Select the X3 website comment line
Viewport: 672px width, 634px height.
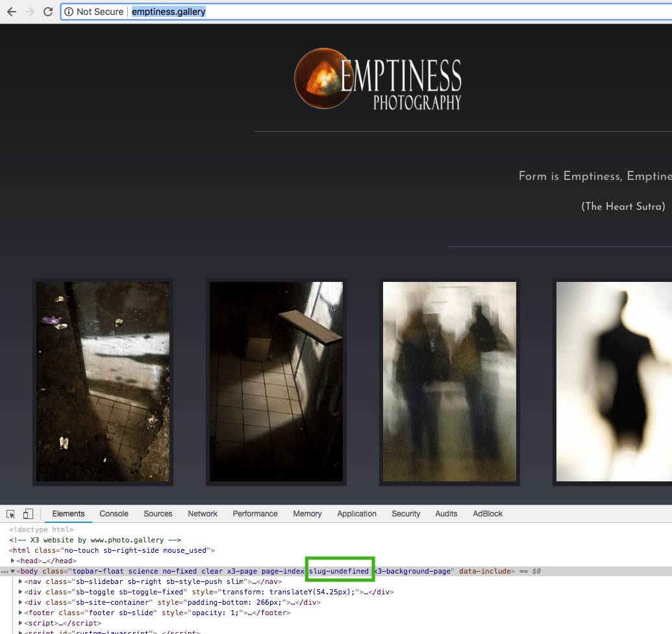95,540
